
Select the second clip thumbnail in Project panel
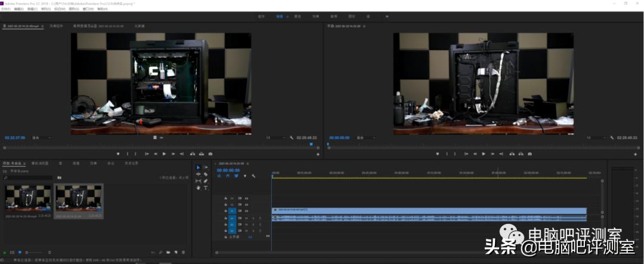(79, 198)
